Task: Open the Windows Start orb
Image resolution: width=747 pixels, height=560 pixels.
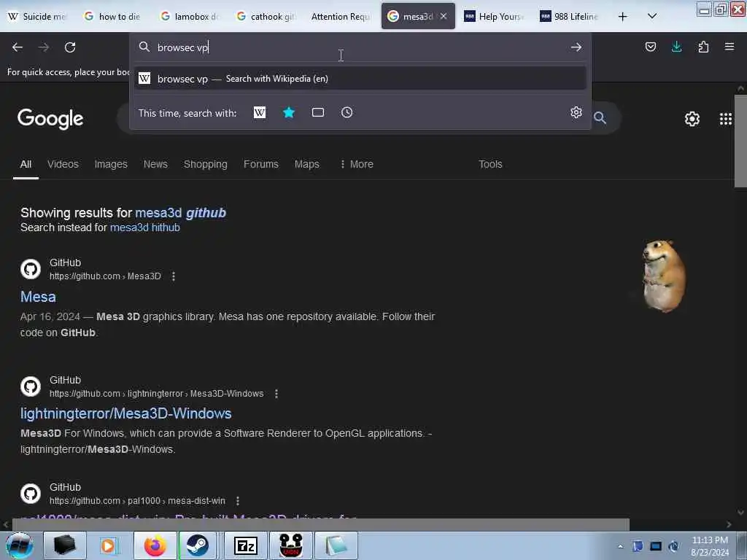Action: (19, 545)
